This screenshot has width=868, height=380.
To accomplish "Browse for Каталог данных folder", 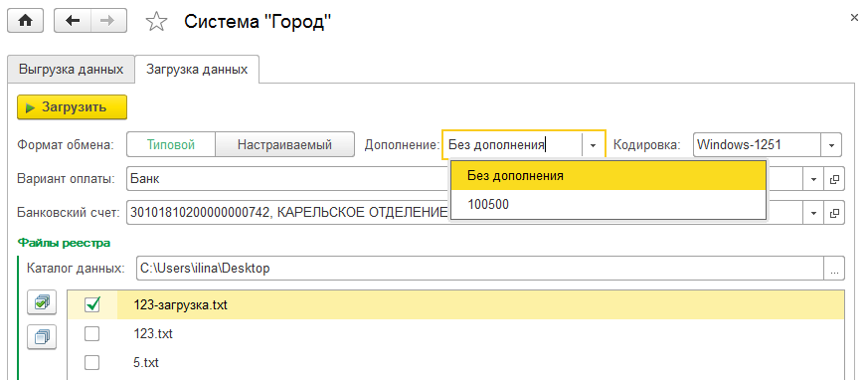I will point(834,269).
